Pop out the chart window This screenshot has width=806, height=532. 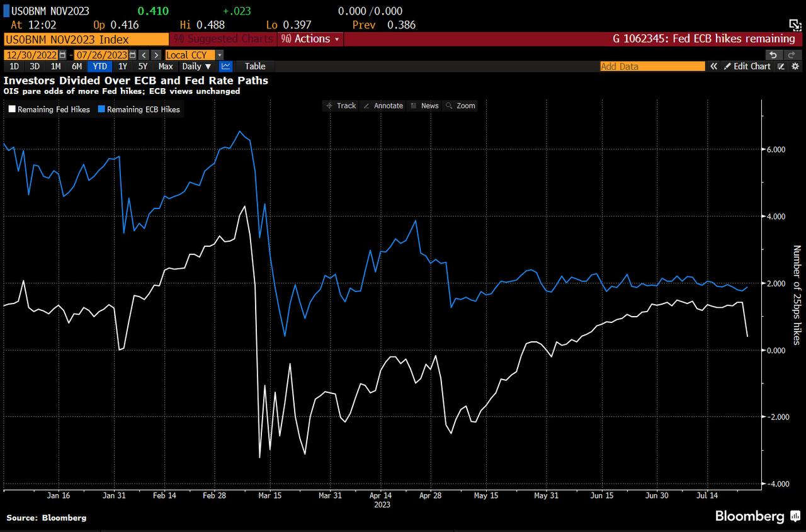pos(795,24)
